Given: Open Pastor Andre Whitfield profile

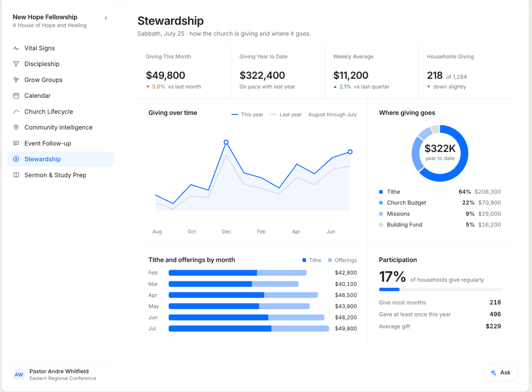Looking at the screenshot, I should tap(61, 375).
